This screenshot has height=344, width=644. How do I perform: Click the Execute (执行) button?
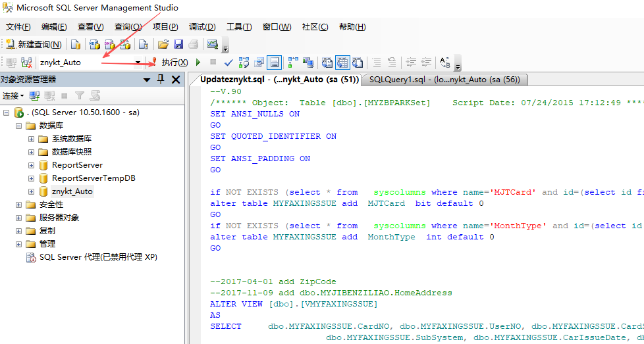click(170, 62)
